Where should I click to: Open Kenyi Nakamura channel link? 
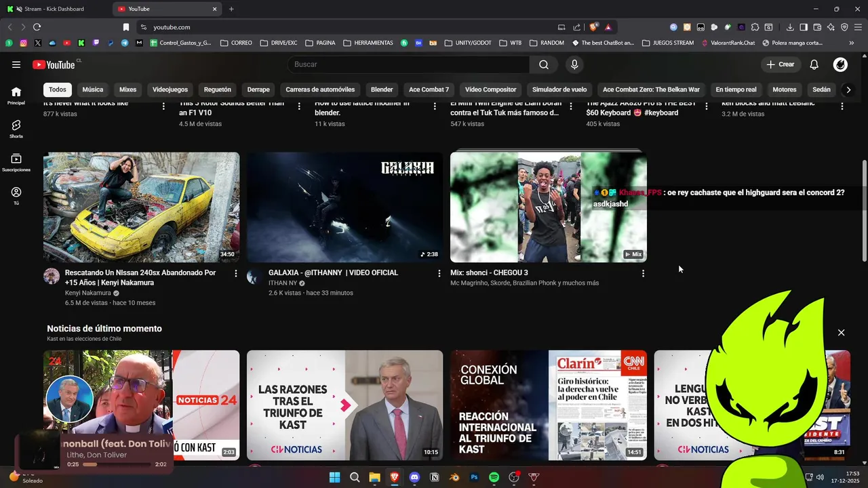(x=88, y=293)
